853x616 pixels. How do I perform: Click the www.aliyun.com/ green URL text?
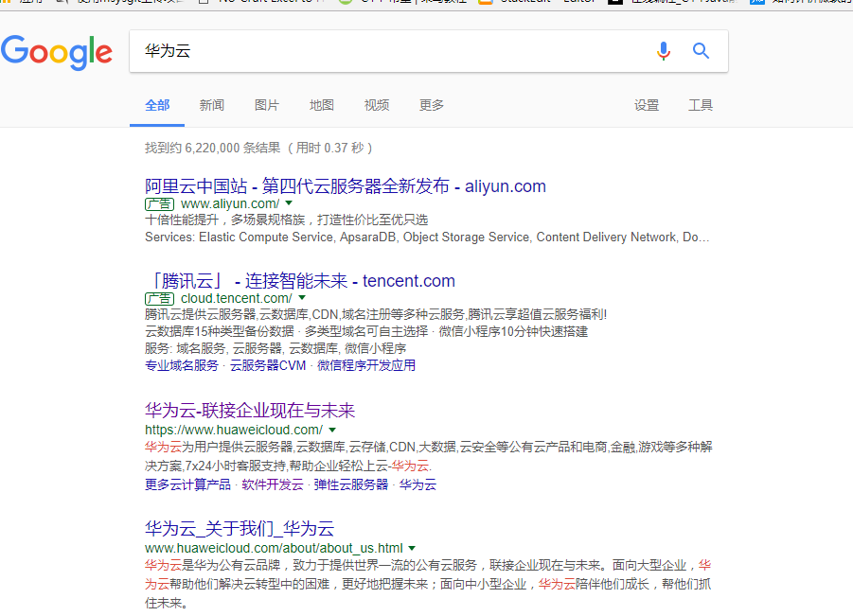(x=230, y=203)
